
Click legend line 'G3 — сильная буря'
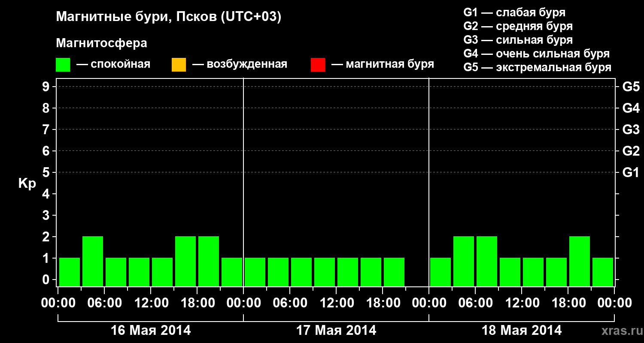pyautogui.click(x=518, y=40)
